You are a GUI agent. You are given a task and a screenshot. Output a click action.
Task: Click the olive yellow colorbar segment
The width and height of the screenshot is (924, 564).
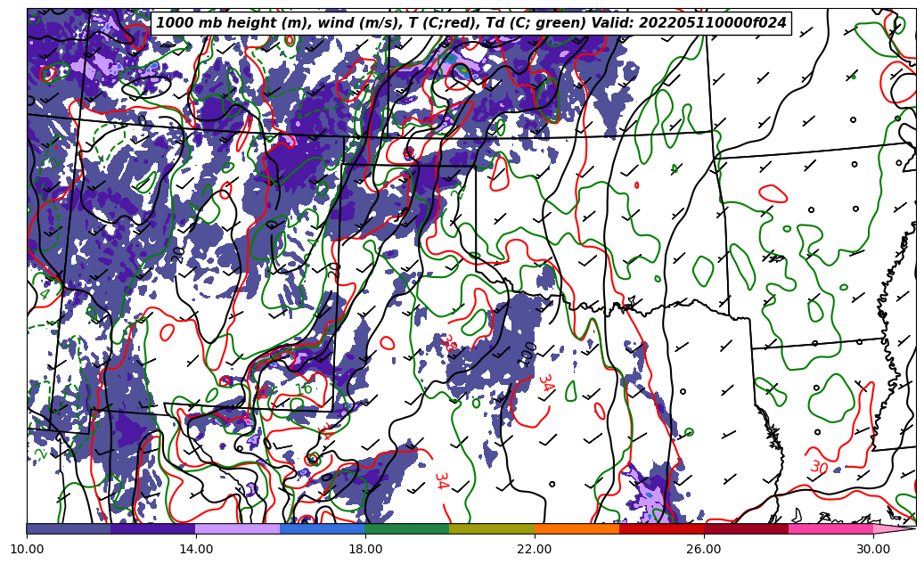point(492,528)
